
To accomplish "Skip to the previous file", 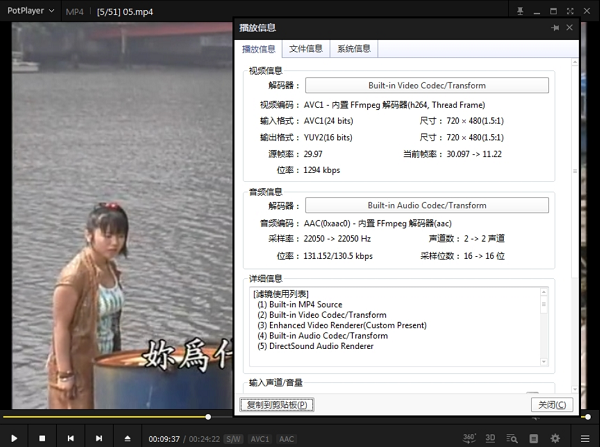I will click(70, 438).
